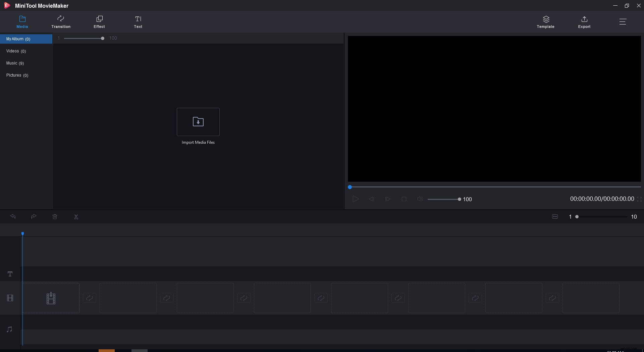Toggle fullscreen preview mode
This screenshot has height=352, width=644.
coord(639,199)
